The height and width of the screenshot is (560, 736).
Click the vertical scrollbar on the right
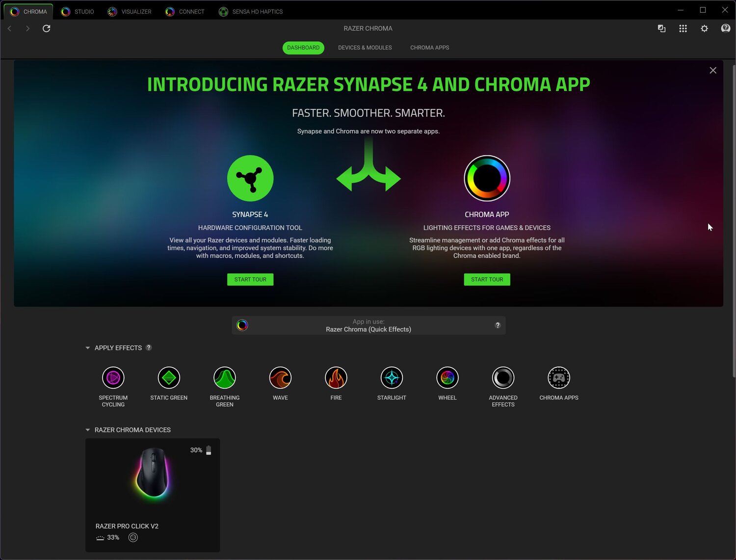click(x=734, y=221)
